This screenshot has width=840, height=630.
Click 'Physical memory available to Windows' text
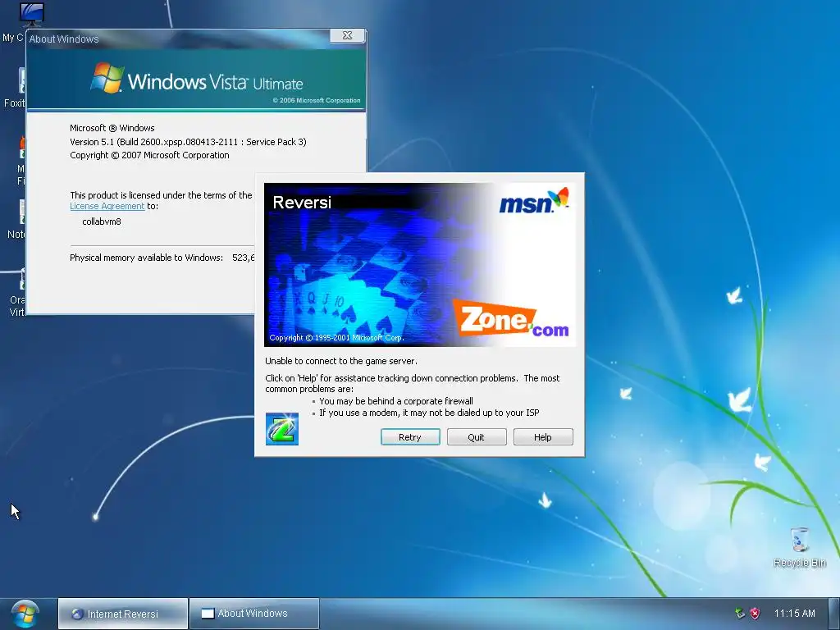click(x=146, y=258)
